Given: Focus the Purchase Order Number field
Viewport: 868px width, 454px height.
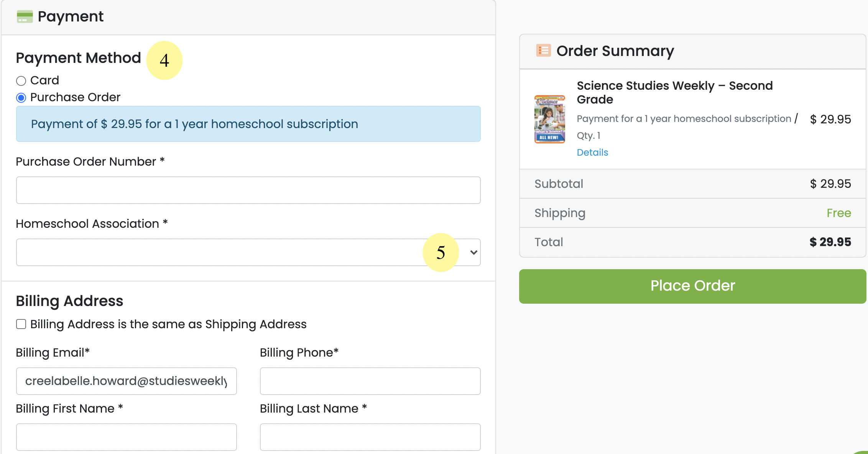Looking at the screenshot, I should (x=248, y=190).
